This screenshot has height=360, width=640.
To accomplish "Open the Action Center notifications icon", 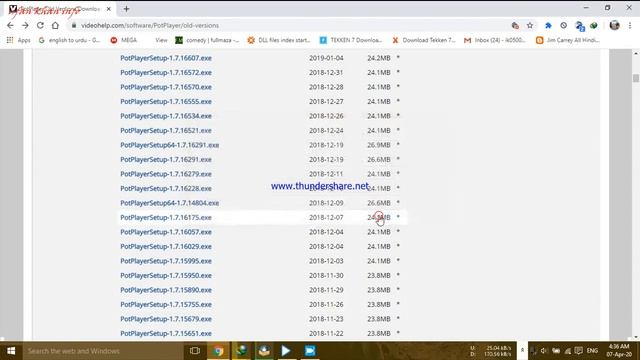I will [x=578, y=351].
